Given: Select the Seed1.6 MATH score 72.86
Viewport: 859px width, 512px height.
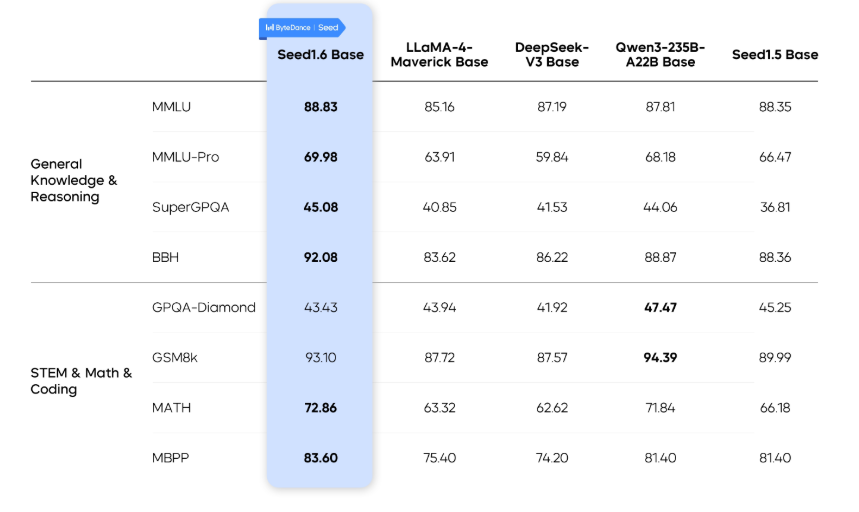Looking at the screenshot, I should coord(320,408).
